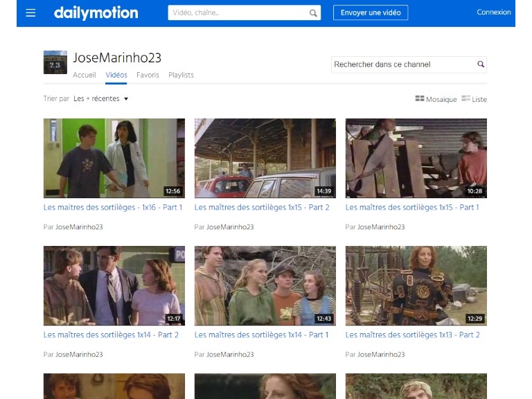Click author JoseMarinho23 under 1x13 Part 2

(x=381, y=355)
